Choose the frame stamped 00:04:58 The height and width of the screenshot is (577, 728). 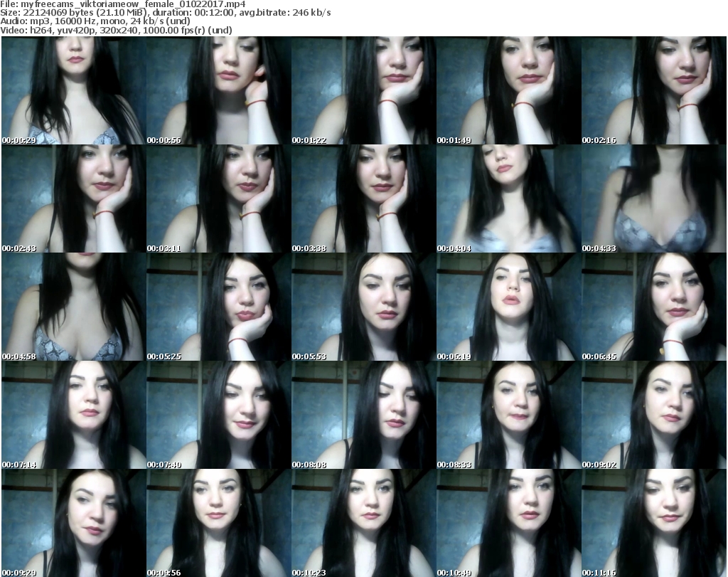[74, 307]
